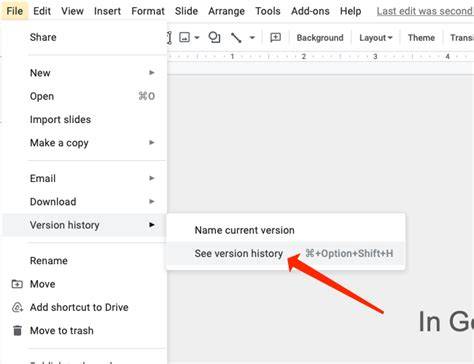Choose See version history
Screen dimensions: 474x364
point(286,253)
